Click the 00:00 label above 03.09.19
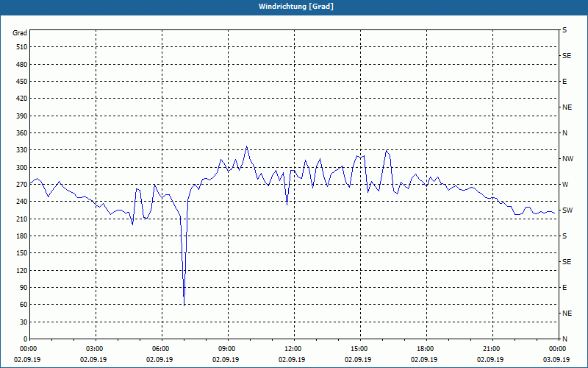The width and height of the screenshot is (588, 368). click(x=559, y=348)
